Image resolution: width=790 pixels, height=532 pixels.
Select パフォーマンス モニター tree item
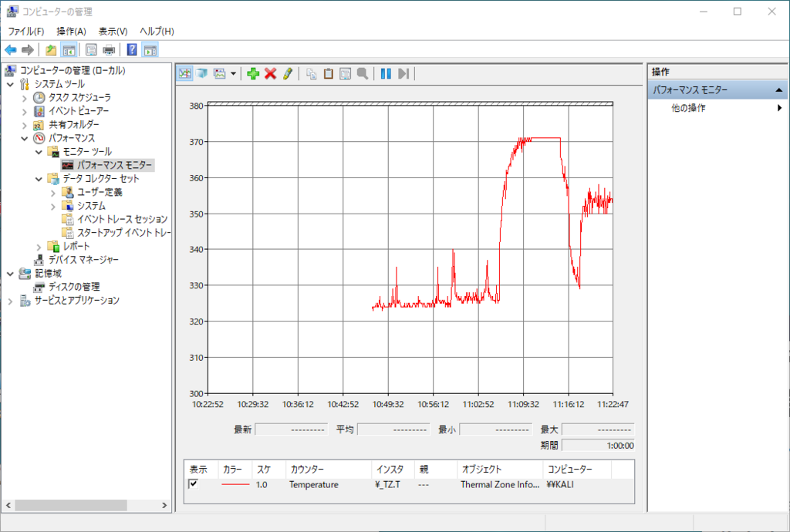click(x=114, y=165)
